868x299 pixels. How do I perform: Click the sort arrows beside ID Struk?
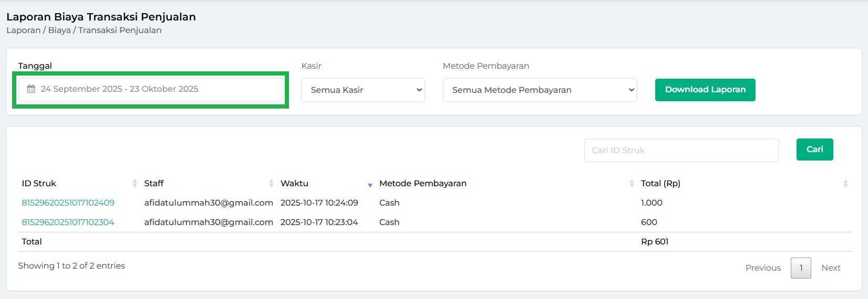click(x=135, y=184)
